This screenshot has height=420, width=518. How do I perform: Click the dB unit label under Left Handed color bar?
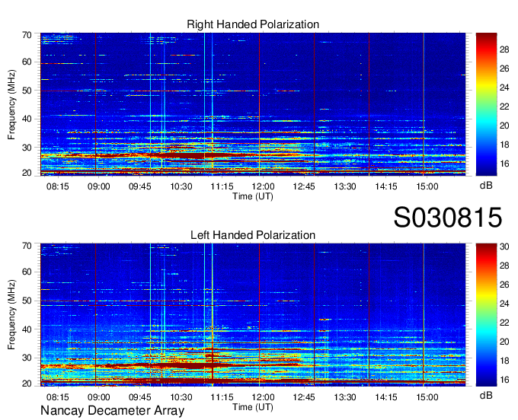(x=486, y=395)
